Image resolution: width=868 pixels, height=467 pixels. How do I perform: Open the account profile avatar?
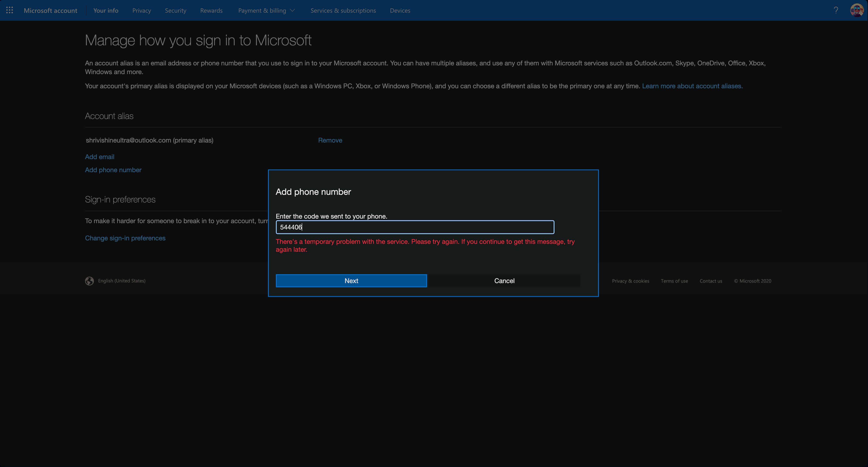point(856,10)
